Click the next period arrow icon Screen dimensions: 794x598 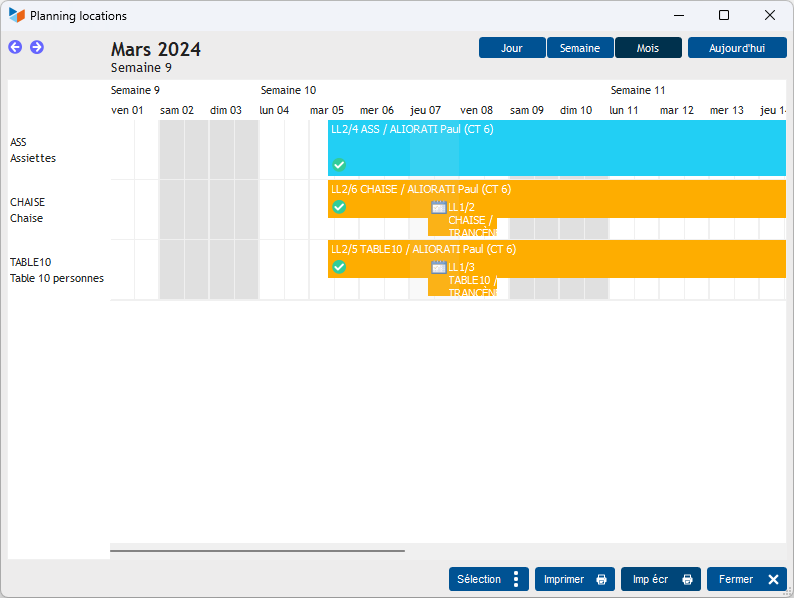point(37,47)
